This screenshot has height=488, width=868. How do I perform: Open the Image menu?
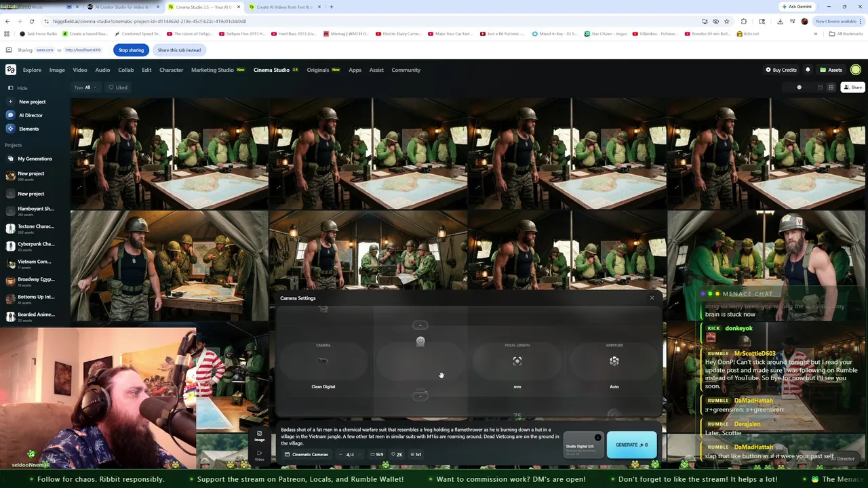click(57, 70)
